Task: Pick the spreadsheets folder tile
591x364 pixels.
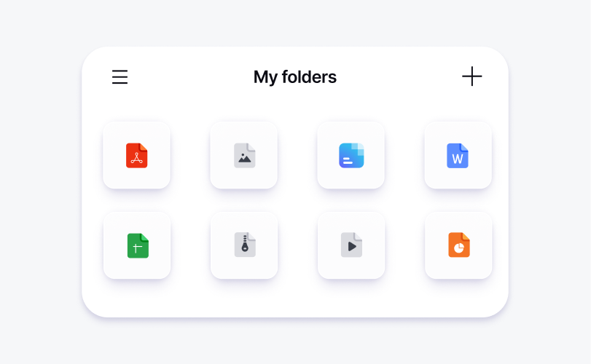Action: pyautogui.click(x=137, y=246)
